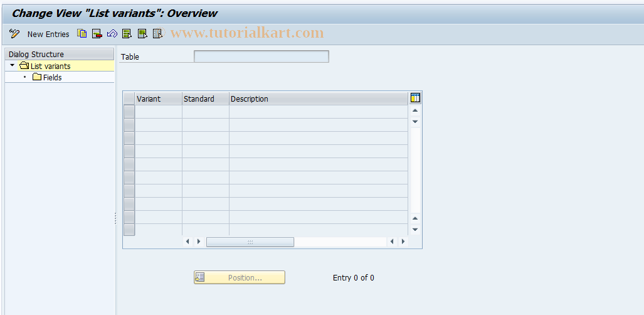This screenshot has height=315, width=644.
Task: Select List variants folder in Dialog Structure
Action: click(45, 66)
